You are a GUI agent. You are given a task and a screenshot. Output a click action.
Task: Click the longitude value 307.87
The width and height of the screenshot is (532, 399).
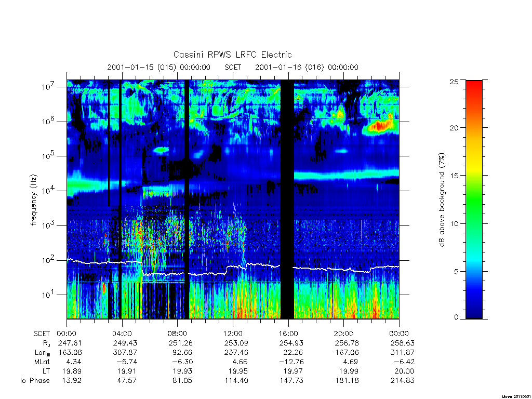(x=125, y=353)
